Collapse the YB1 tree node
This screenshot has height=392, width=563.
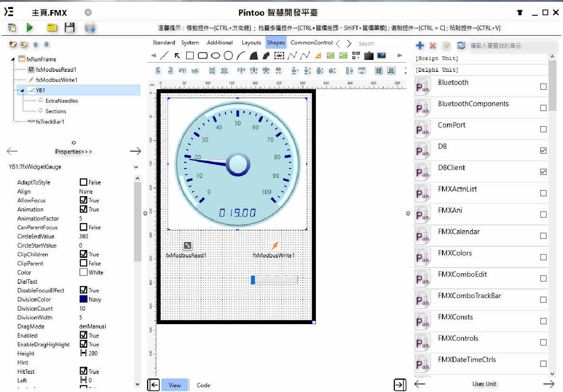coord(22,90)
